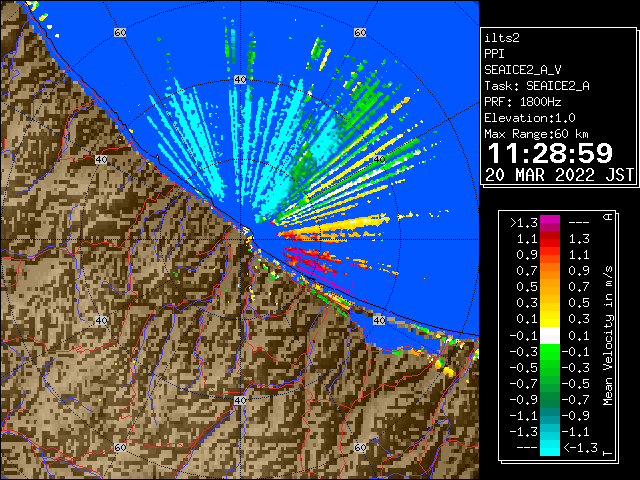Click the 40 km ring label due south of the radar
640x480 pixels.
click(240, 400)
